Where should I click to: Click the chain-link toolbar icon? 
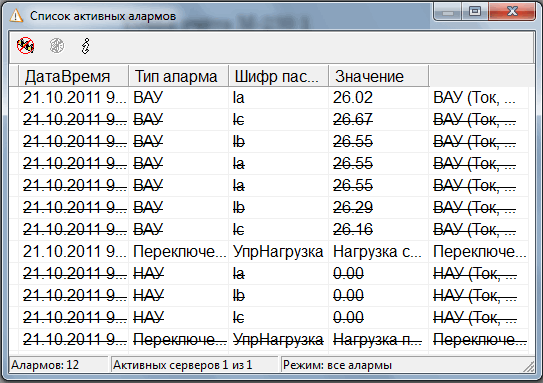[x=86, y=46]
